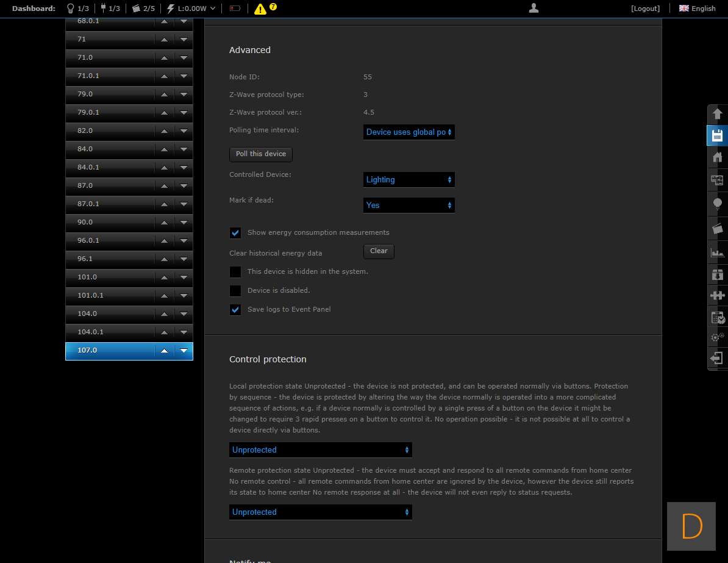Check 'This device is hidden in the system'

point(235,272)
